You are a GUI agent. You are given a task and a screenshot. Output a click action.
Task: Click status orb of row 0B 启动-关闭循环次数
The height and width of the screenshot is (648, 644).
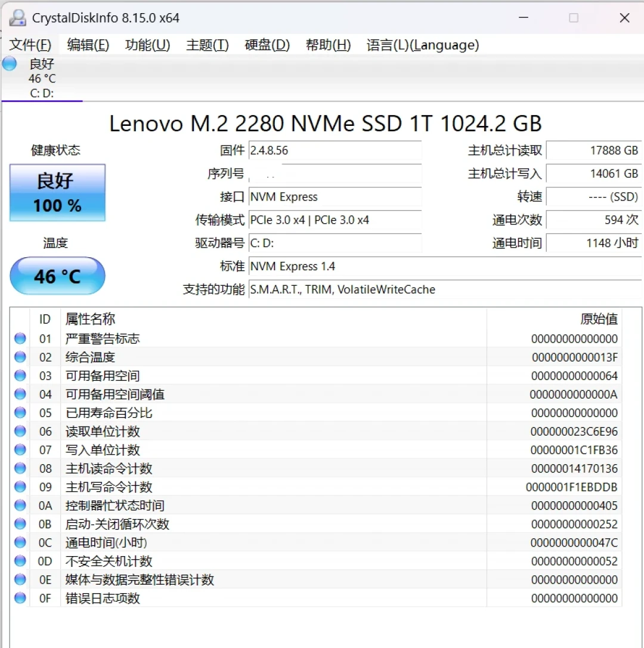click(x=20, y=524)
